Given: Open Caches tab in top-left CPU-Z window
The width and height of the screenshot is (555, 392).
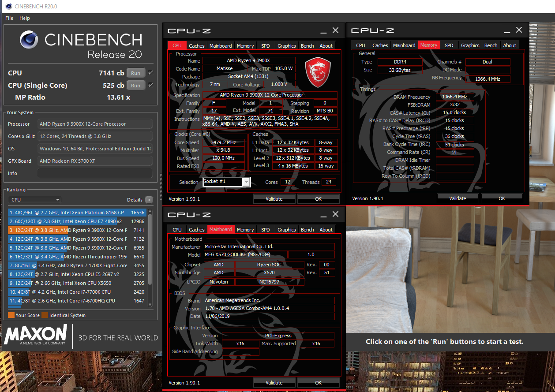Looking at the screenshot, I should coord(197,46).
